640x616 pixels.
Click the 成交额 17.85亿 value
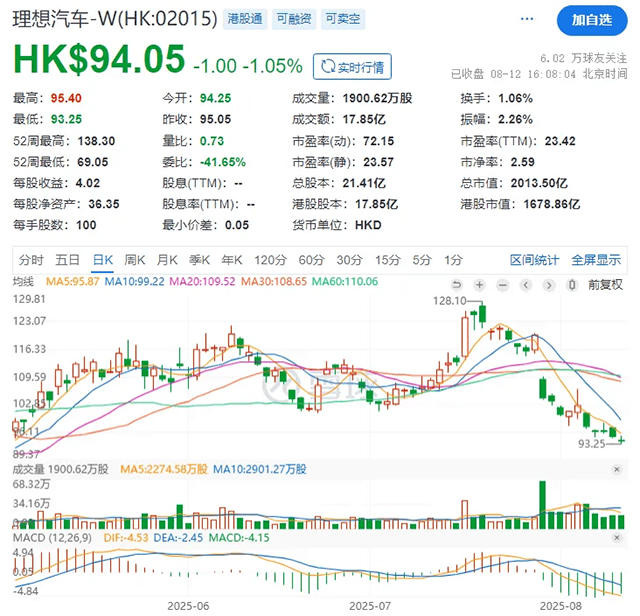[x=364, y=120]
